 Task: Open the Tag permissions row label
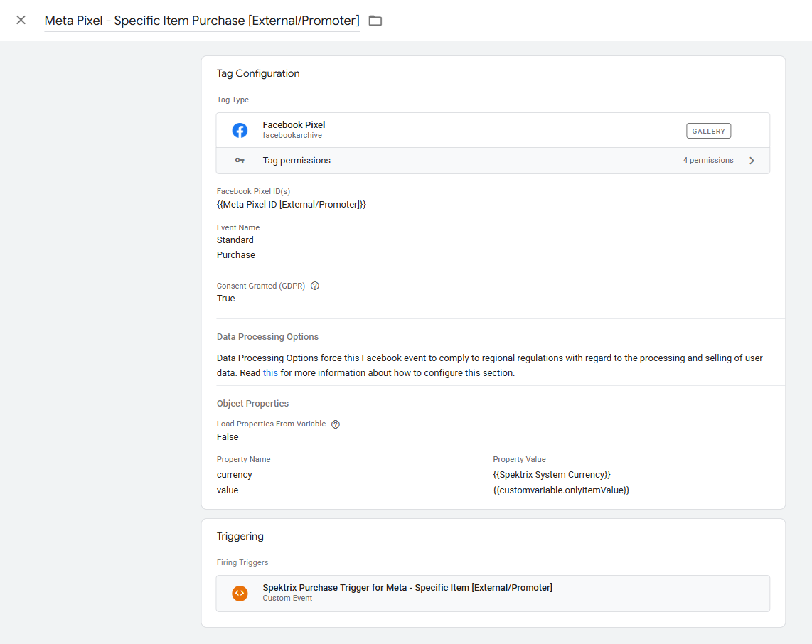297,161
